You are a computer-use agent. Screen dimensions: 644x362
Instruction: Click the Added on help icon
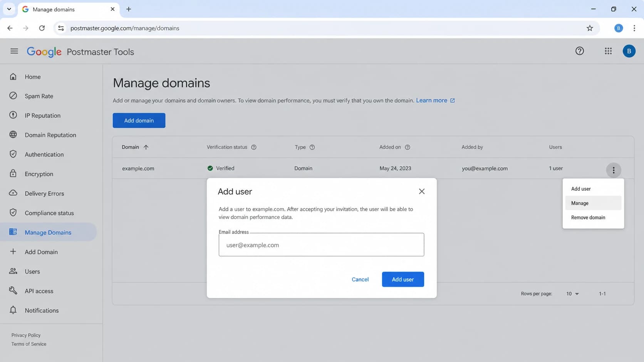[408, 147]
